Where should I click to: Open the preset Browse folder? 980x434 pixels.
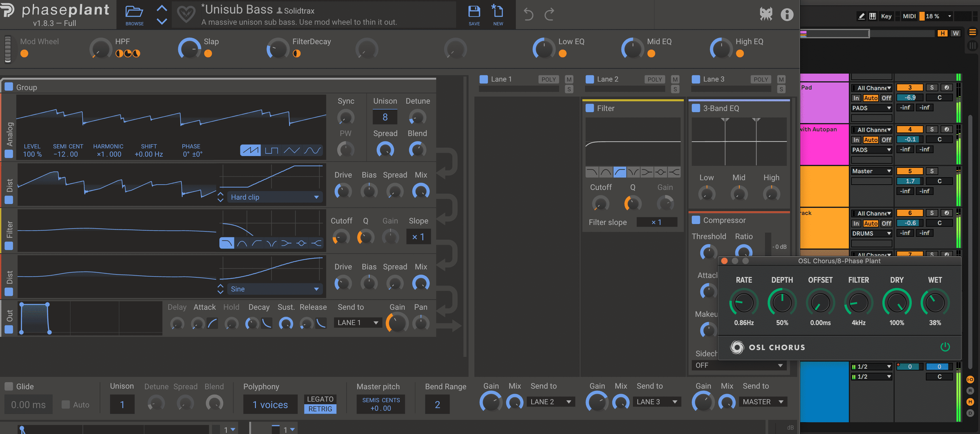134,15
